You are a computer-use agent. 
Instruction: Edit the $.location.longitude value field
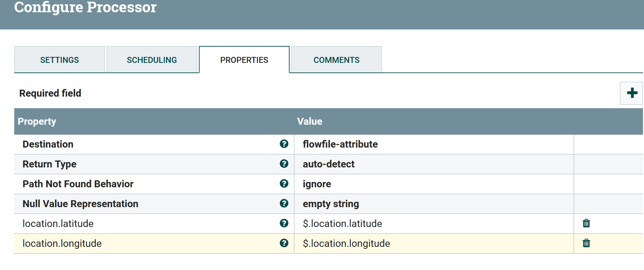pyautogui.click(x=346, y=244)
